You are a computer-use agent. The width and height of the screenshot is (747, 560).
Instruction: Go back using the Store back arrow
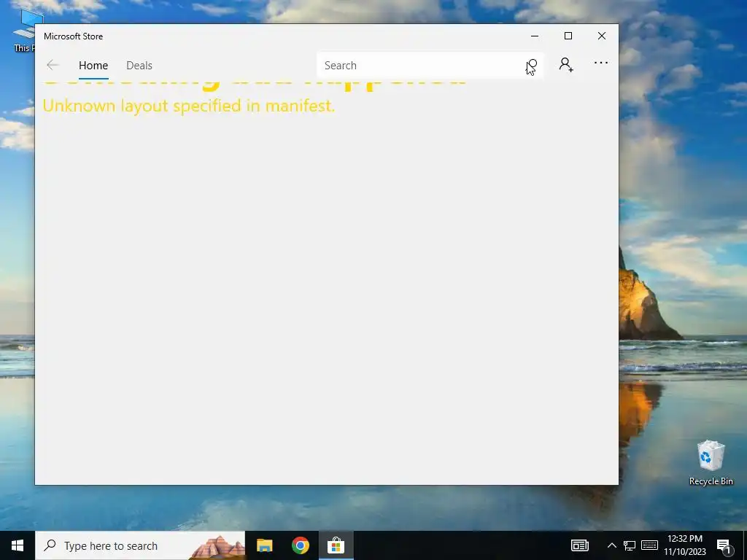[53, 65]
